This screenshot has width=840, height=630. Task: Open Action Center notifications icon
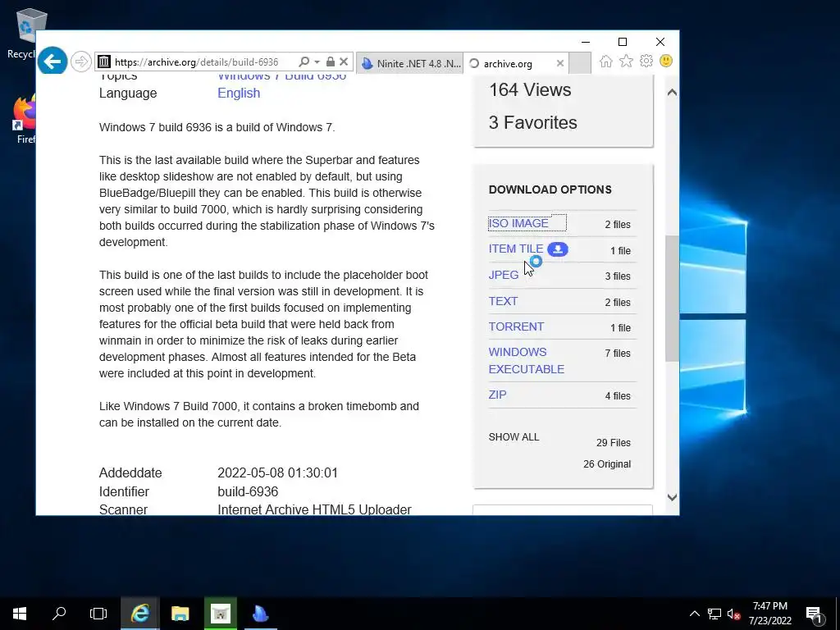click(x=815, y=614)
